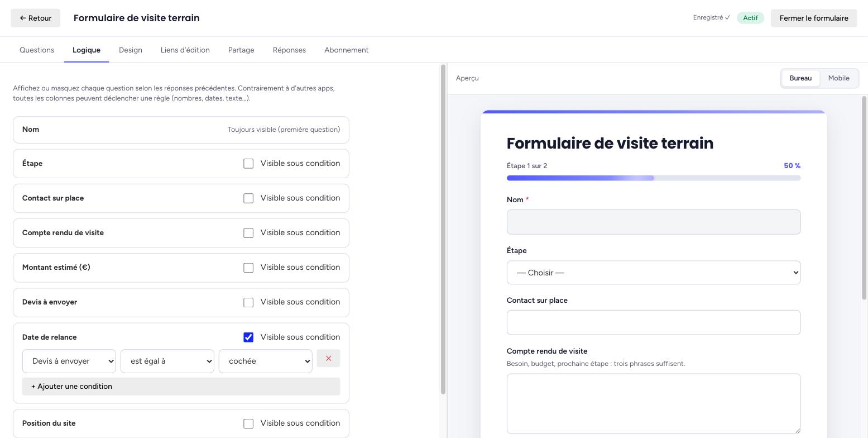The image size is (868, 438).
Task: Open the 'est égal à' operator dropdown
Action: click(x=167, y=361)
